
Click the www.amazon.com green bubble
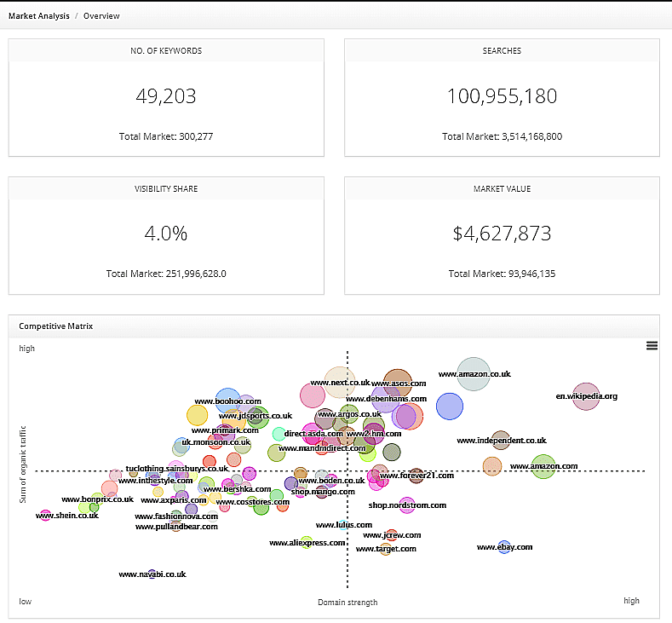pos(543,466)
